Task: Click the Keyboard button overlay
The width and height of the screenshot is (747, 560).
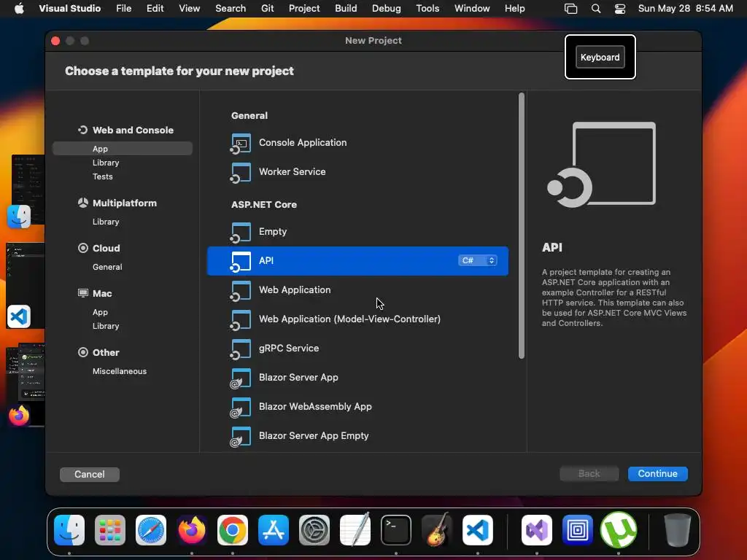Action: [600, 57]
